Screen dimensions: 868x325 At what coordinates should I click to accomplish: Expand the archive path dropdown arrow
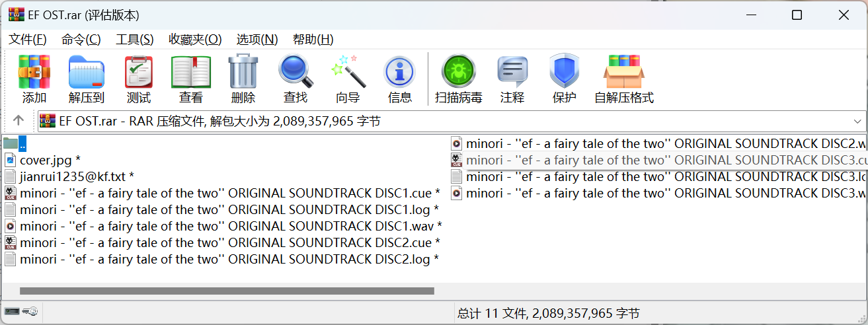point(857,122)
